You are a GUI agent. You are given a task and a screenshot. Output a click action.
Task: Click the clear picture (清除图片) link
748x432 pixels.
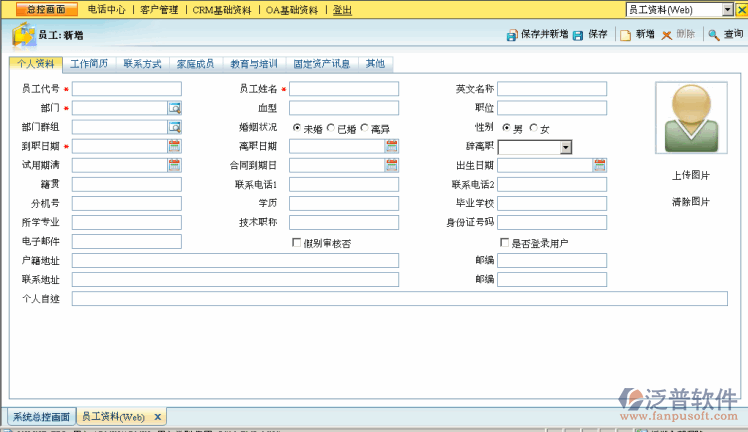tap(691, 202)
